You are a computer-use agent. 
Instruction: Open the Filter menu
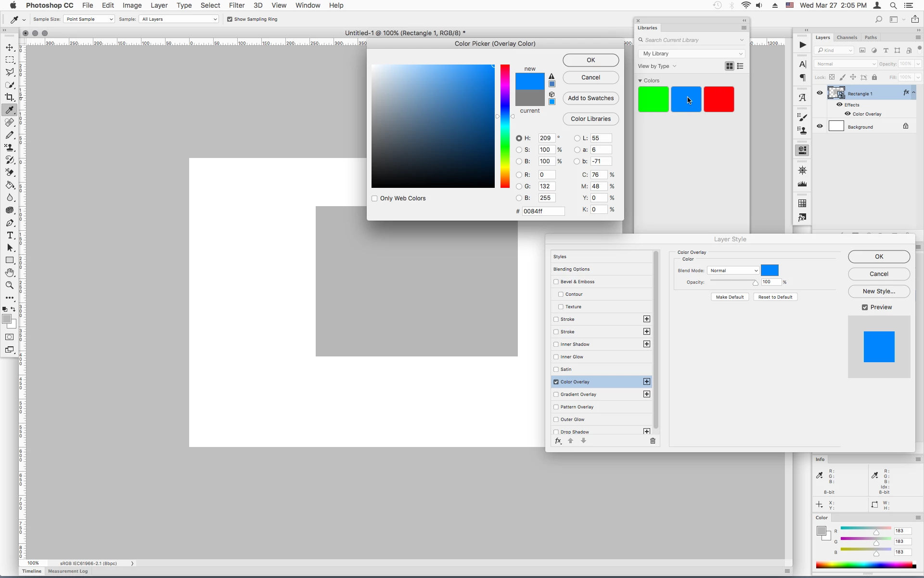236,5
